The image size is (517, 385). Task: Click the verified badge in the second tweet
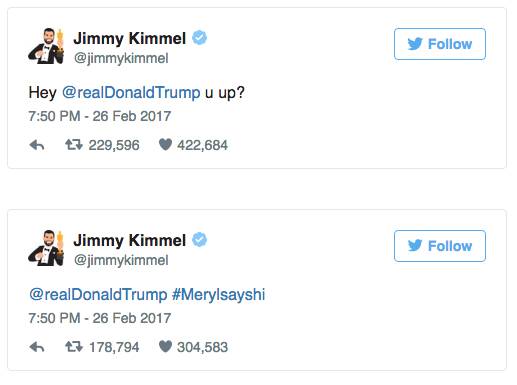200,239
